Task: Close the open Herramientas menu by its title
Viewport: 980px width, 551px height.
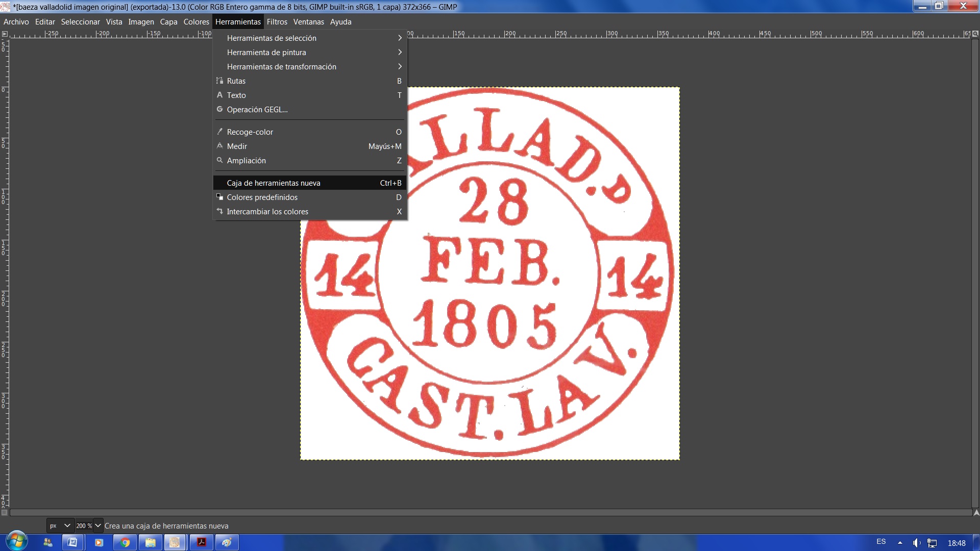Action: pyautogui.click(x=238, y=22)
